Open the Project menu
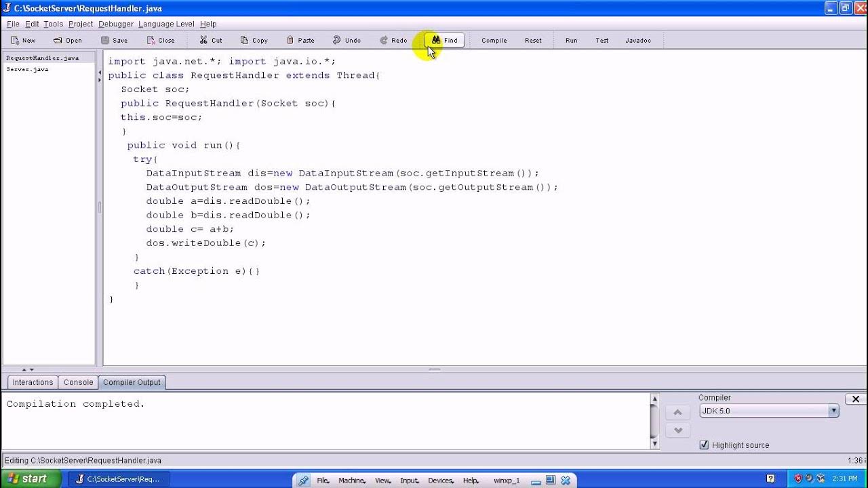The height and width of the screenshot is (488, 868). coord(81,24)
